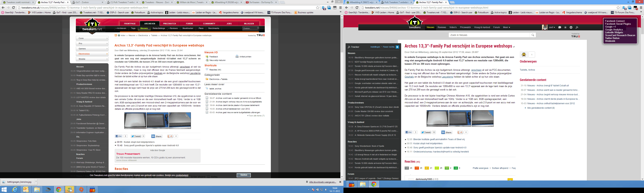Image resolution: width=644 pixels, height=193 pixels.
Task: Click the Chrome icon in the left taskbar
Action: 58,189
